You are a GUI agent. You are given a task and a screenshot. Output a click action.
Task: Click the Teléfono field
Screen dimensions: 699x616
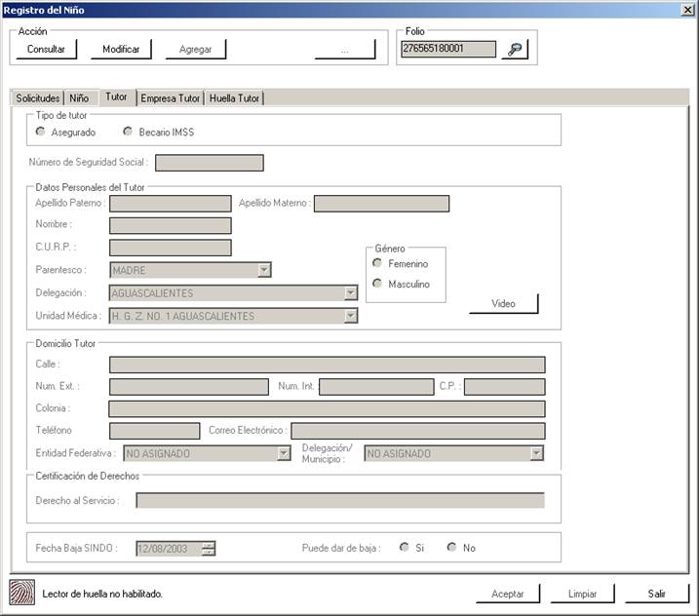coord(155,431)
